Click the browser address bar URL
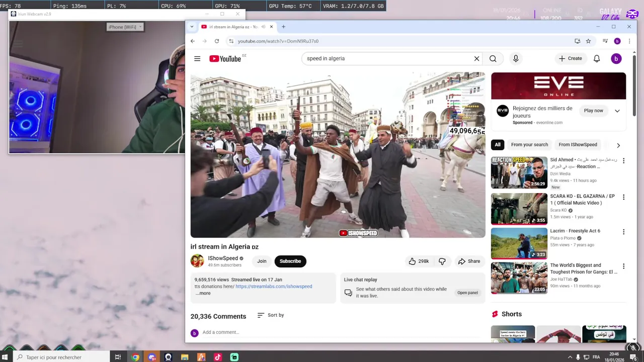644x362 pixels. click(278, 41)
